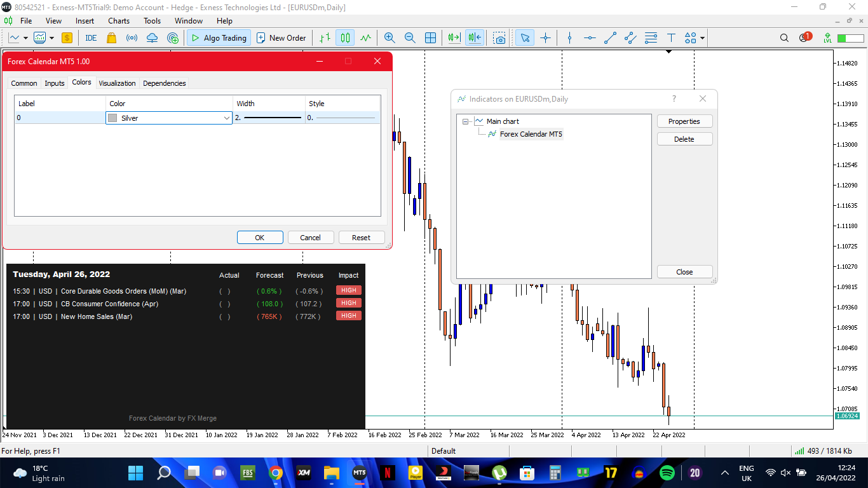Open the Window menu
The width and height of the screenshot is (868, 488).
click(x=189, y=21)
